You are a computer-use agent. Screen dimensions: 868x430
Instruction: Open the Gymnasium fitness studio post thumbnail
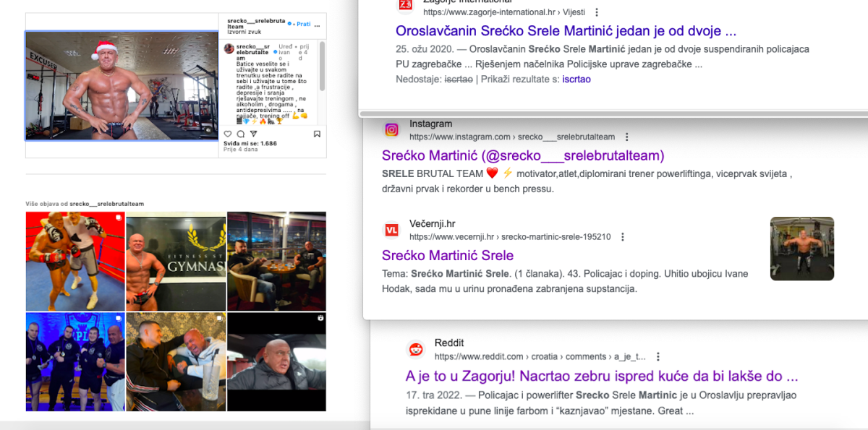176,261
